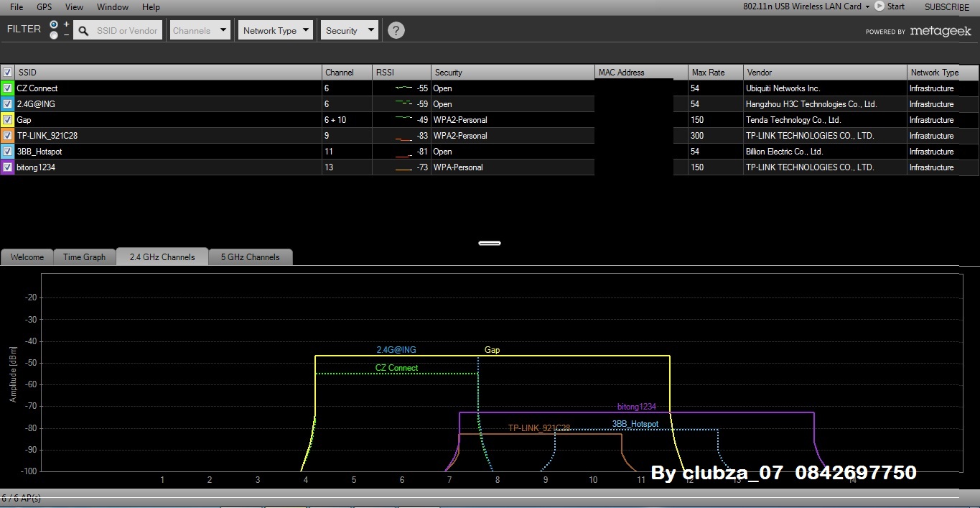The width and height of the screenshot is (980, 508).
Task: Uncheck the bitong1234 network checkbox
Action: [x=8, y=167]
